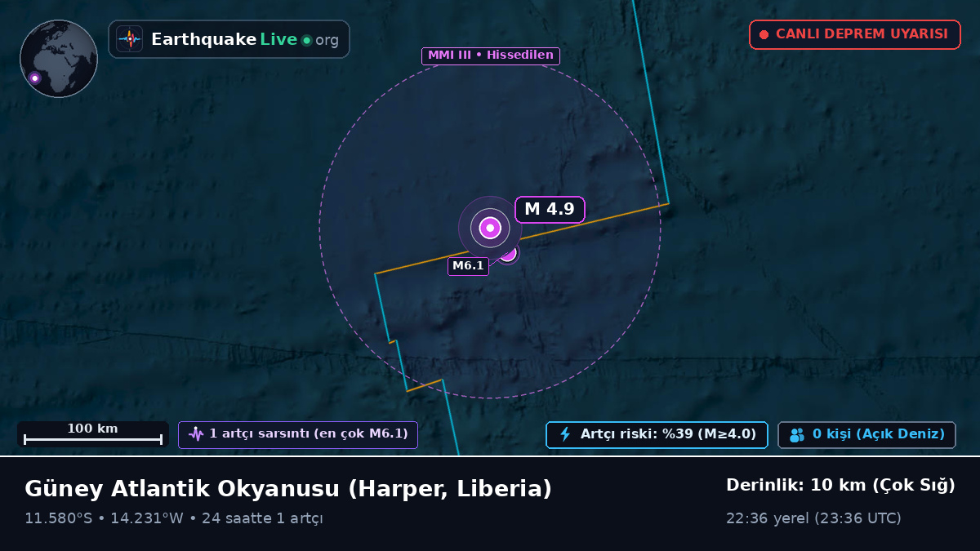Click the seismic waveform aftershock icon
Viewport: 980px width, 551px height.
click(196, 434)
